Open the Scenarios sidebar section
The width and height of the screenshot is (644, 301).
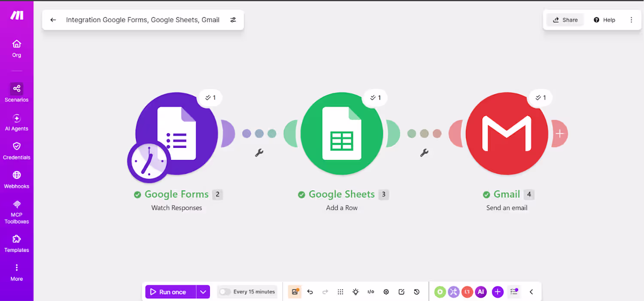[x=16, y=92]
